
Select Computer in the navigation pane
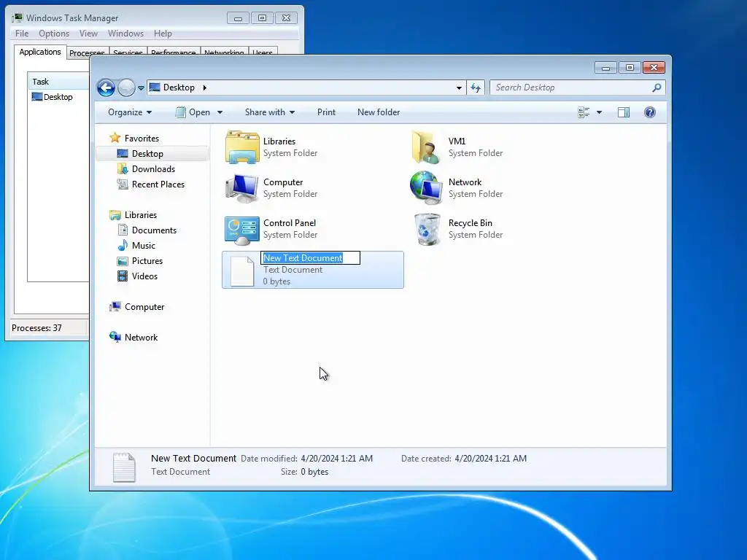click(144, 307)
